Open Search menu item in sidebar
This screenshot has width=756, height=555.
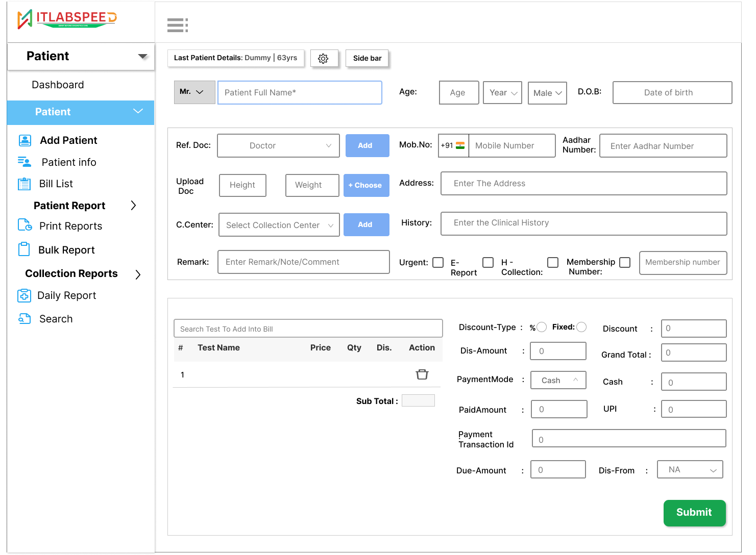[56, 319]
